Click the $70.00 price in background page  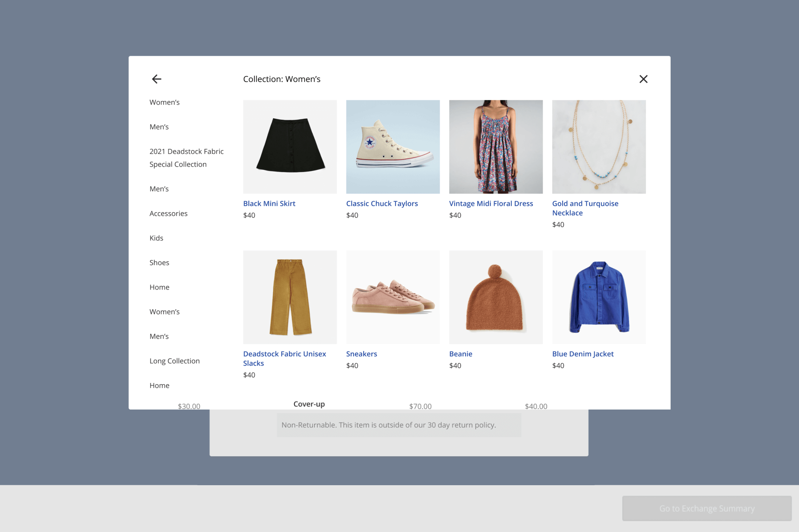coord(420,406)
